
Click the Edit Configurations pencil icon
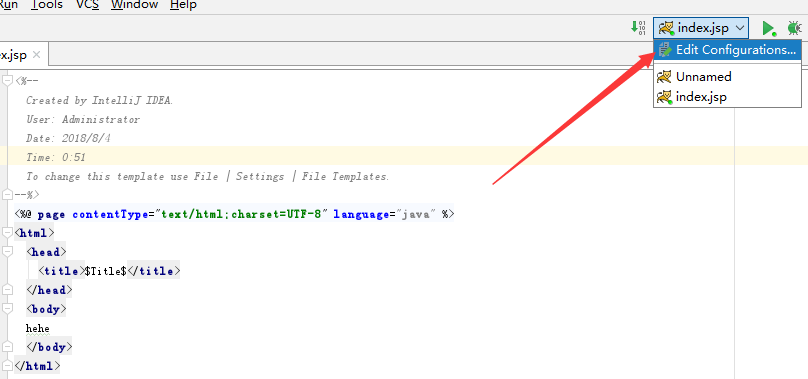666,50
